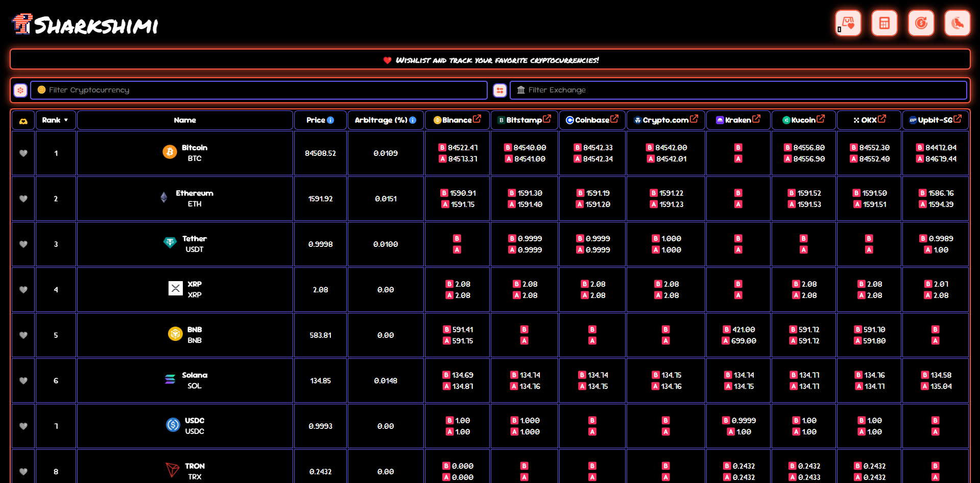The width and height of the screenshot is (980, 483).
Task: Click the OKX header link
Action: click(x=869, y=120)
